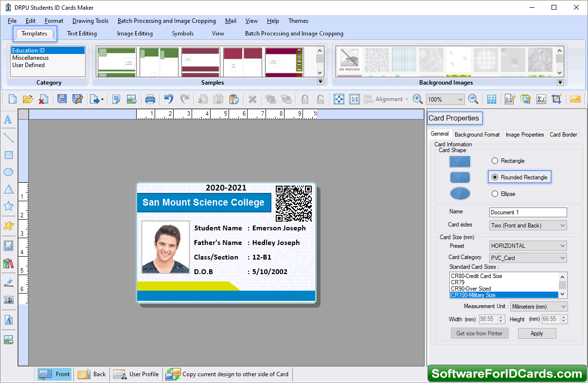Click the Apply button
This screenshot has height=383, width=588.
click(x=537, y=333)
